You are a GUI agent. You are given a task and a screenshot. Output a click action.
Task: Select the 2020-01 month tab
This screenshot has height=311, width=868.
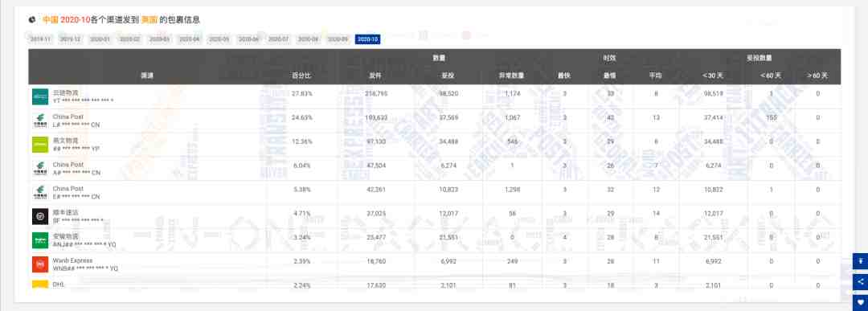click(x=100, y=39)
